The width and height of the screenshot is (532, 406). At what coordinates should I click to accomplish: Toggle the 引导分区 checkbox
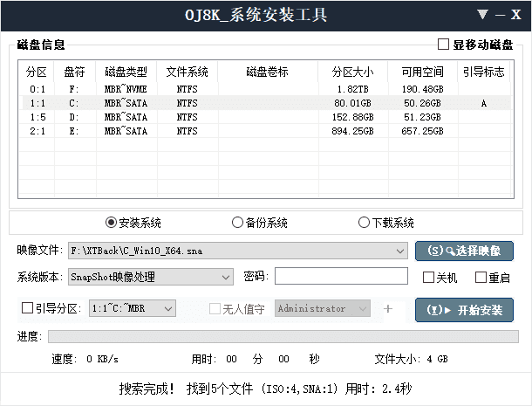26,308
